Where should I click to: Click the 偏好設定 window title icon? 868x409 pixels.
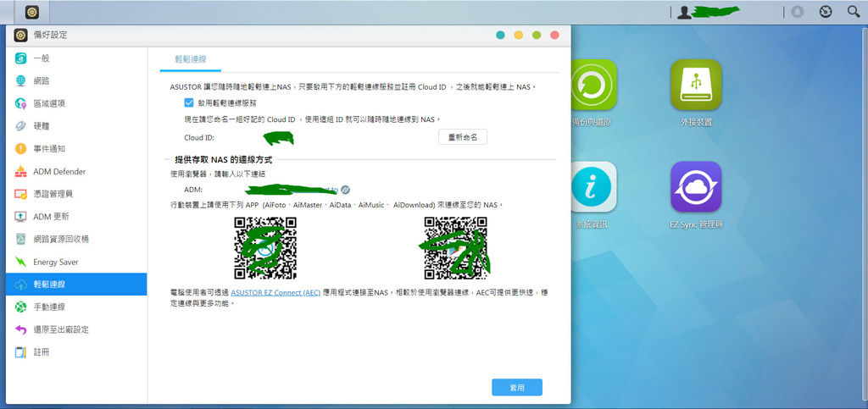pyautogui.click(x=21, y=35)
